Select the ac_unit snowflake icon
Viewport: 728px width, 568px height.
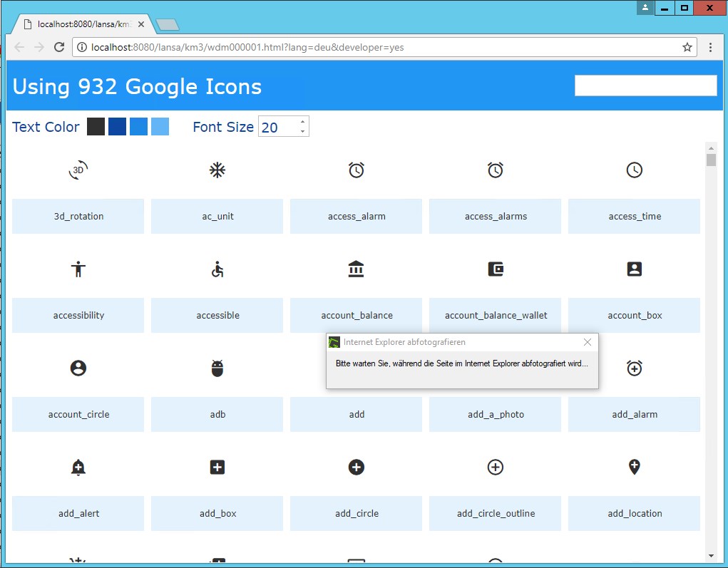[217, 170]
